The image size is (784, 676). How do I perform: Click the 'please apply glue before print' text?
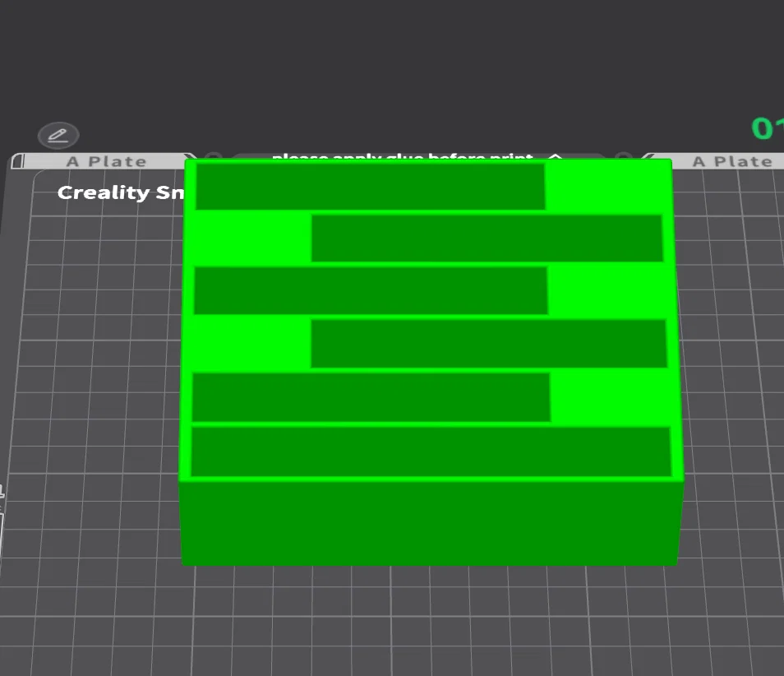pyautogui.click(x=403, y=156)
